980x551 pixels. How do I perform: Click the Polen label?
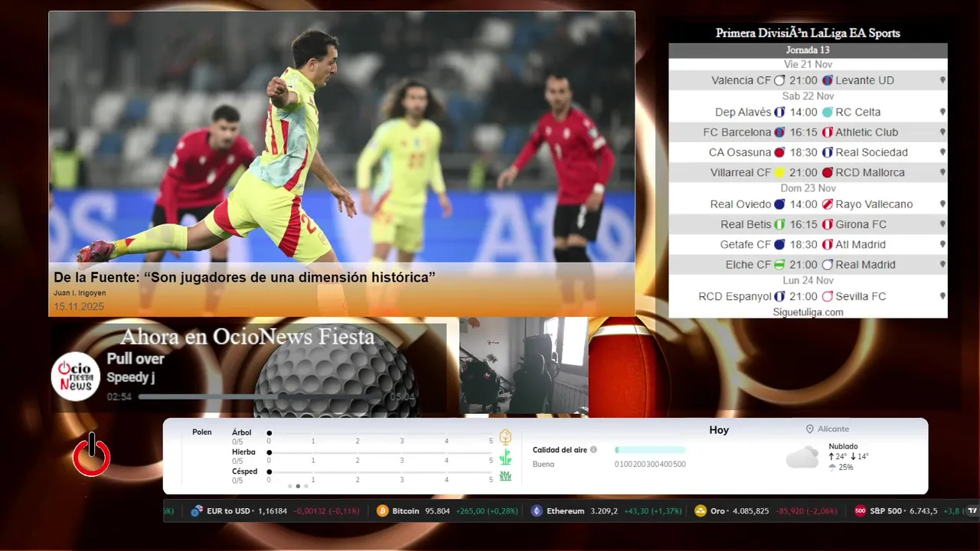tap(202, 432)
